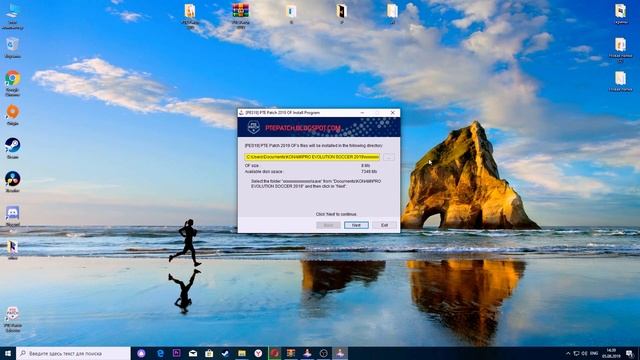This screenshot has height=360, width=640.
Task: Open the clock and date flyout
Action: pyautogui.click(x=611, y=353)
